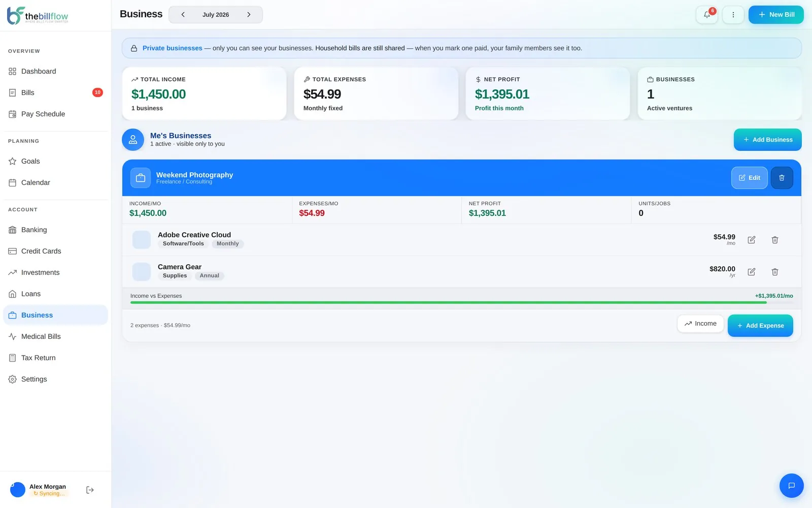This screenshot has width=812, height=508.
Task: Click the Adobe Creative Cloud name
Action: pos(194,235)
